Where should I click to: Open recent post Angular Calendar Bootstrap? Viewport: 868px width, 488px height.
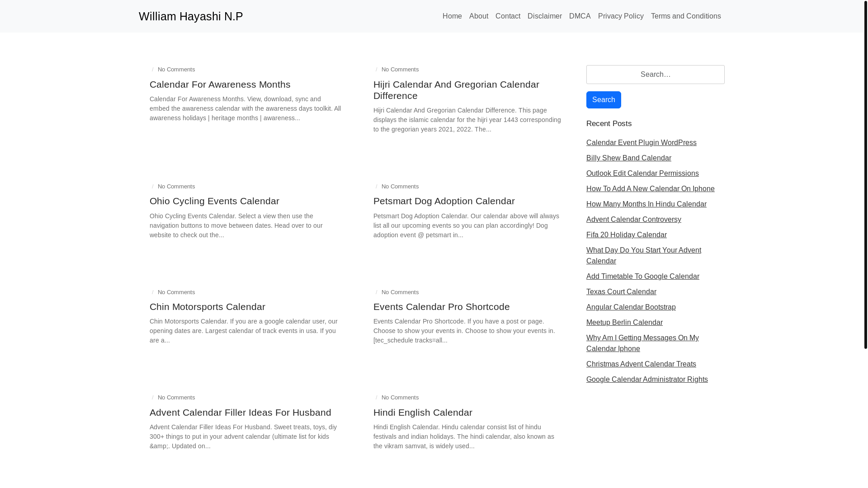[631, 307]
